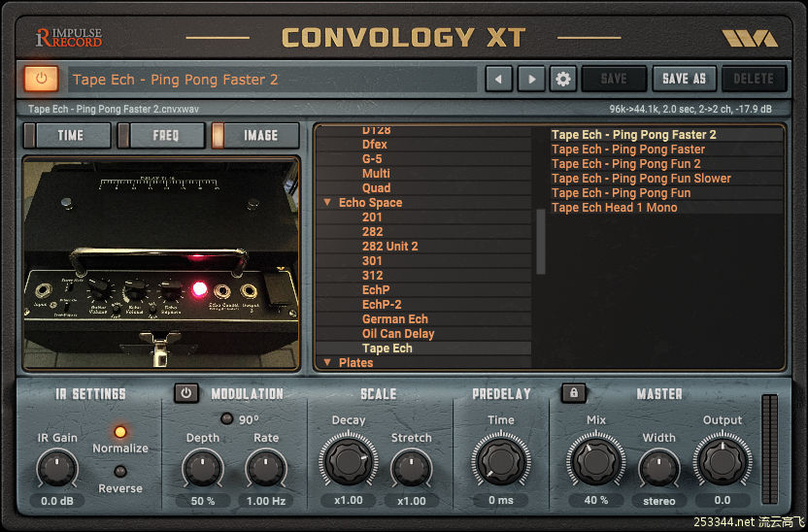Click the Stretch scale knob
Viewport: 808px width, 532px height.
(x=411, y=469)
